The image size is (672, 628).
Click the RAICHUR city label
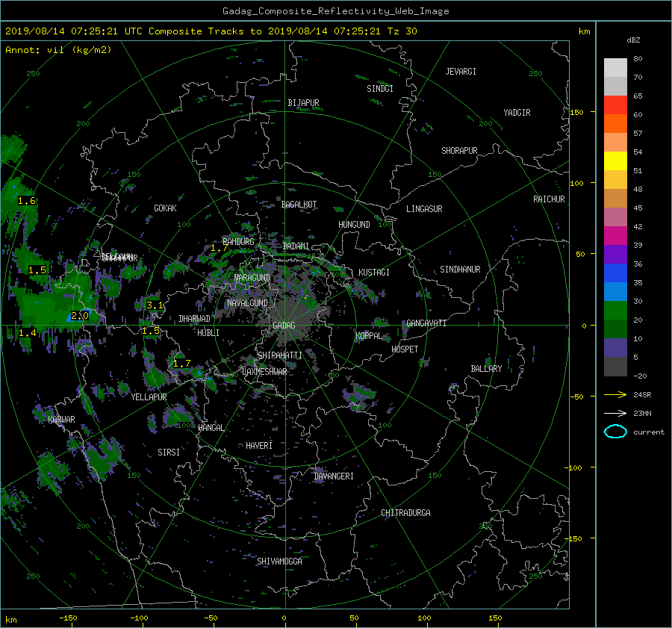point(549,199)
